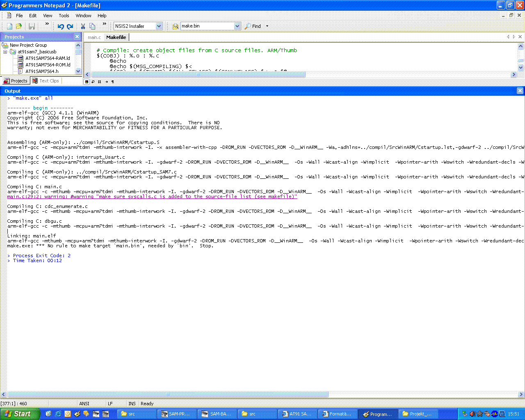Viewport: 525px width, 420px height.
Task: Toggle the end-of-line pilcrow icon
Action: tap(113, 82)
